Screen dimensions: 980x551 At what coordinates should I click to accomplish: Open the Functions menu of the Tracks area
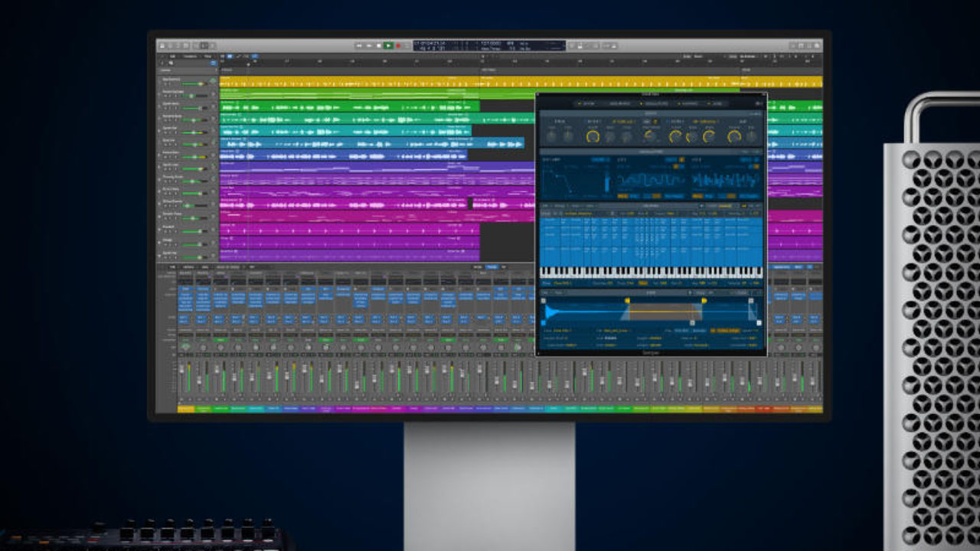[190, 56]
